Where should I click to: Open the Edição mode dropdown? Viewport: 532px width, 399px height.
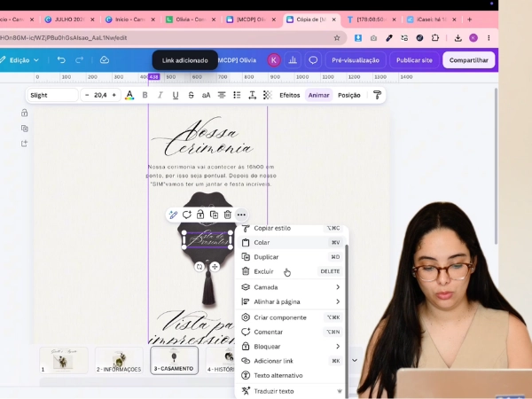[x=20, y=60]
